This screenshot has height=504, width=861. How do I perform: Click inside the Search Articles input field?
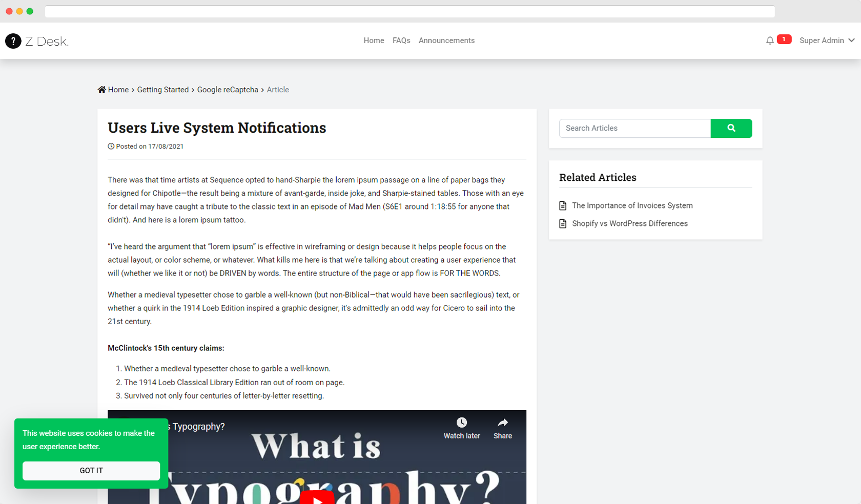(x=634, y=128)
